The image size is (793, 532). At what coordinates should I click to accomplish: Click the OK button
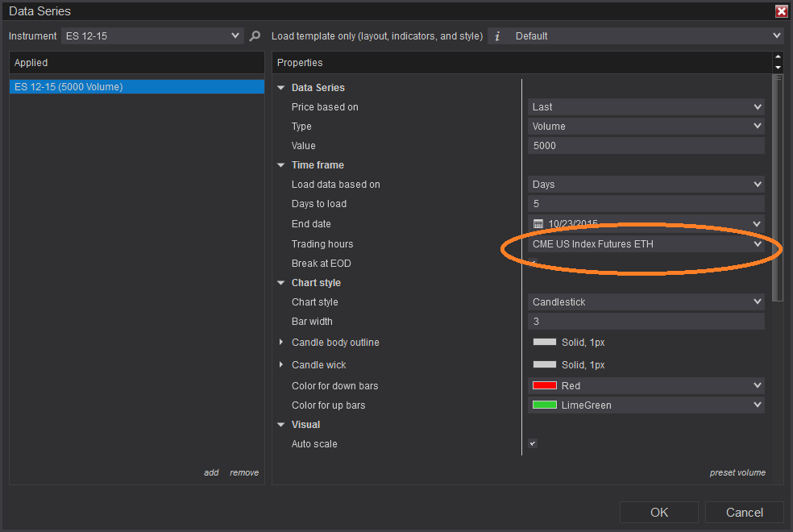(658, 512)
